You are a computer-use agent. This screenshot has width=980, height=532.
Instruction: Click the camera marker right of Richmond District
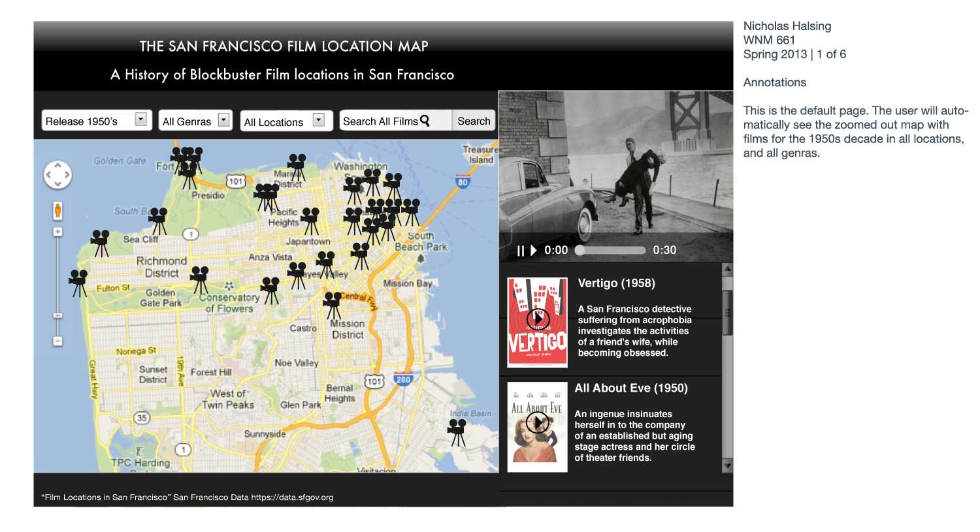(x=200, y=279)
